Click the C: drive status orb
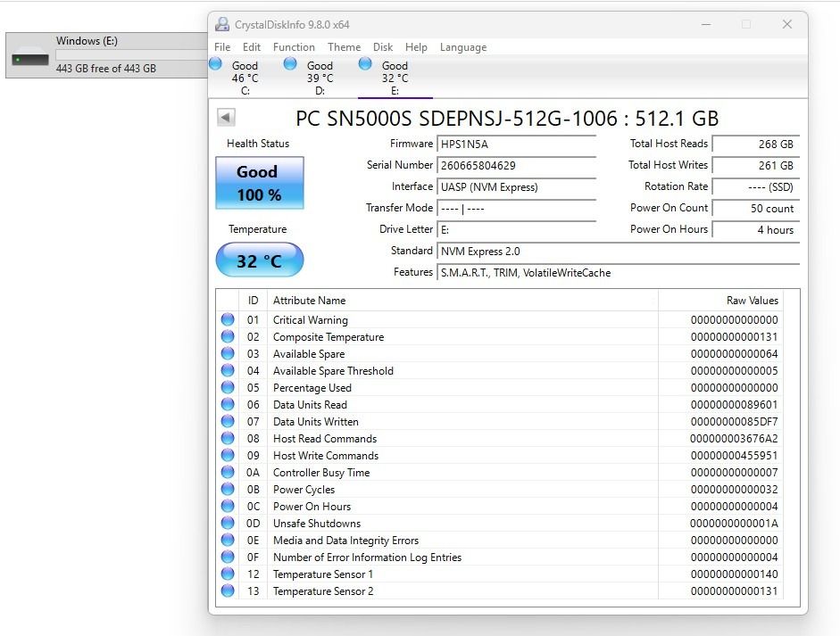840x636 pixels. 215,63
